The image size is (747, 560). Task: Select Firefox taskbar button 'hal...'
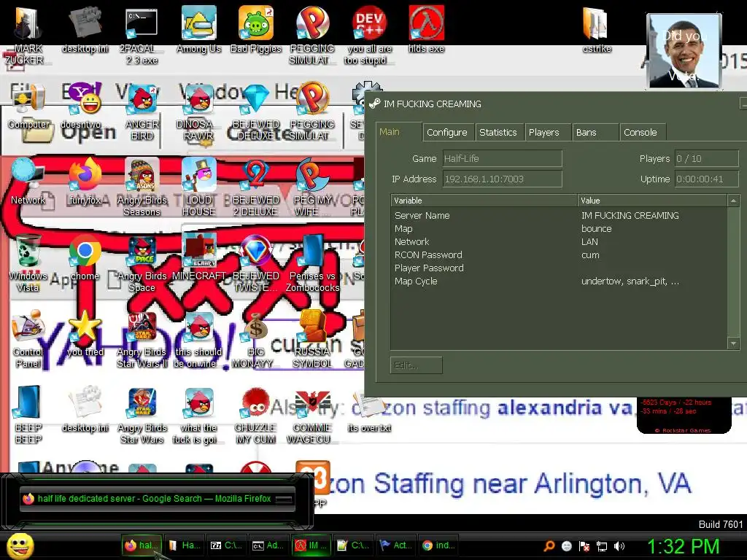click(142, 545)
